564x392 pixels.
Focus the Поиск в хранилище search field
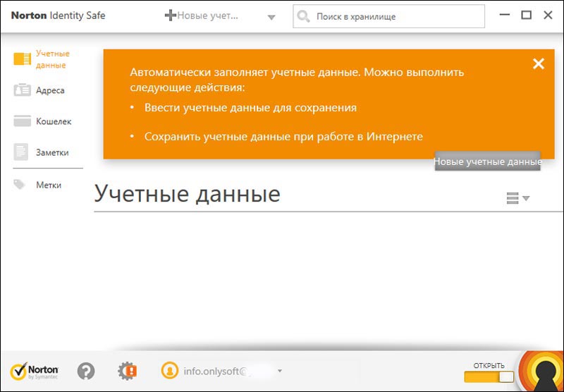[395, 16]
